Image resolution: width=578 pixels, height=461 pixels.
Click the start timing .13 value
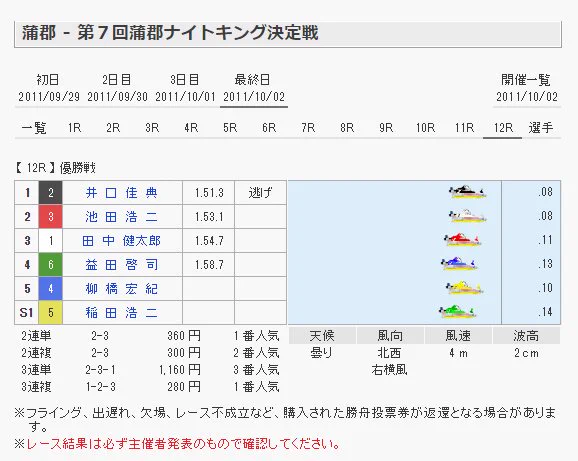pos(545,264)
